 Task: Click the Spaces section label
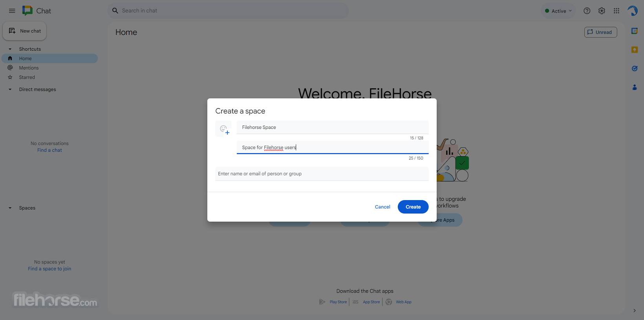(x=27, y=208)
